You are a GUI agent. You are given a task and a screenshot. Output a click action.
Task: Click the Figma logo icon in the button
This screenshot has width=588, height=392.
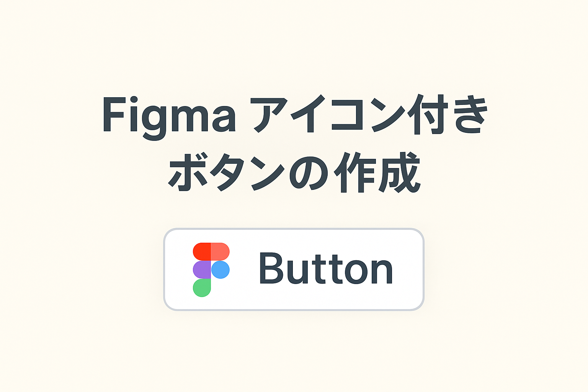[211, 269]
